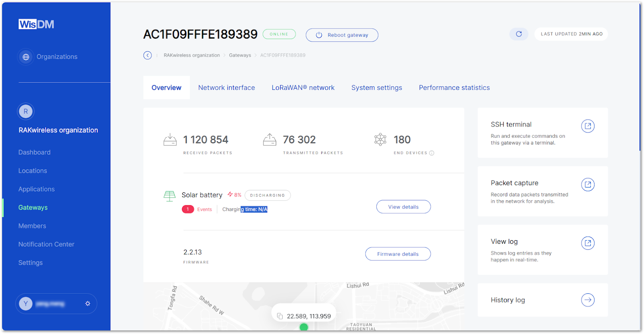Click the page vertical scrollbar

tap(640, 77)
